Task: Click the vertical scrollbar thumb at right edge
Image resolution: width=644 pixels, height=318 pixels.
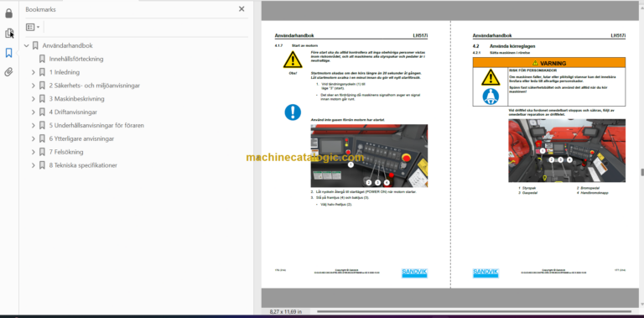Action: click(641, 172)
